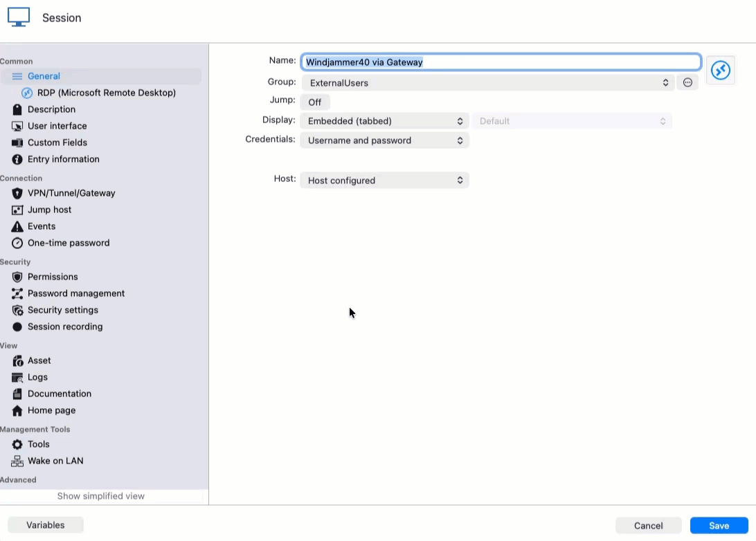Open the Custom Fields section
Image resolution: width=756 pixels, height=541 pixels.
tap(57, 143)
